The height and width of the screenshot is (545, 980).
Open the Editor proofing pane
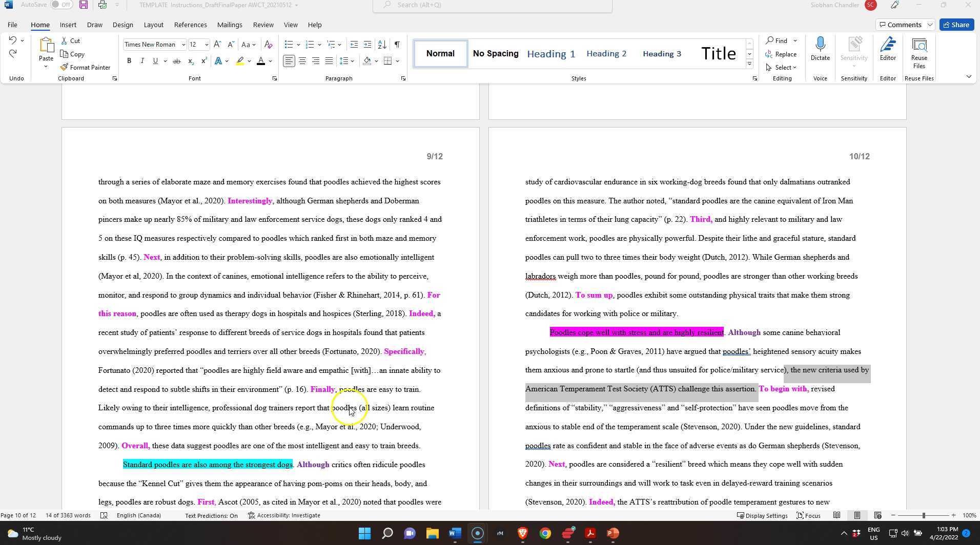(x=888, y=49)
